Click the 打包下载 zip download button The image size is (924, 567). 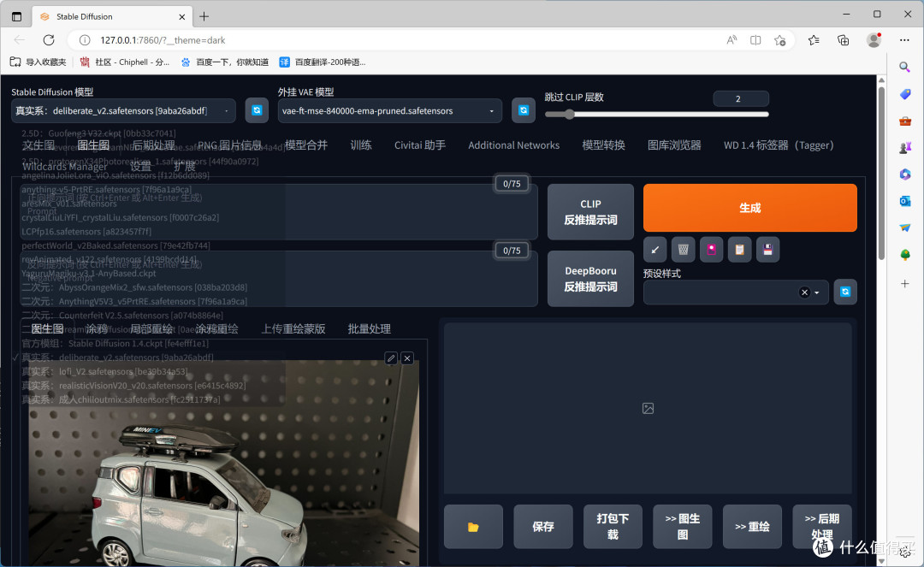click(613, 526)
